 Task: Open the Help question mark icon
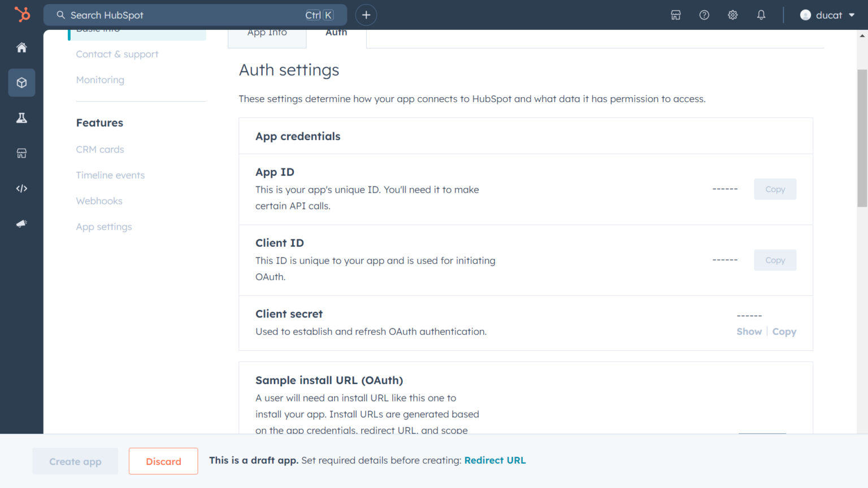704,15
